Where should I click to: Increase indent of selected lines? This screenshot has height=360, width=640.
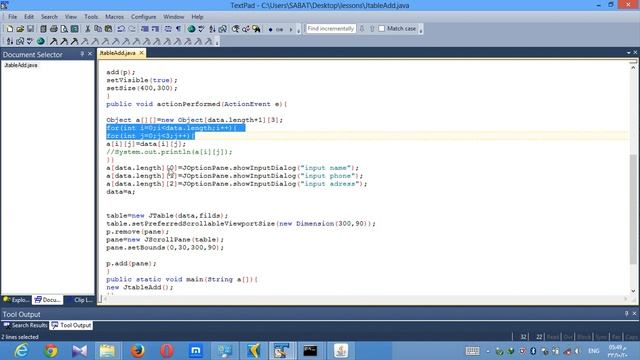click(x=145, y=29)
